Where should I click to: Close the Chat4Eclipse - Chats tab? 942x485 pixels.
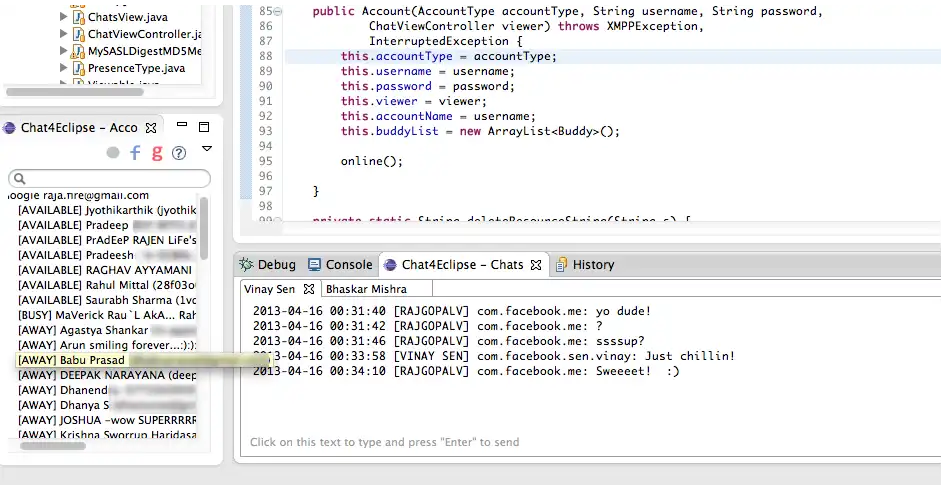(536, 264)
